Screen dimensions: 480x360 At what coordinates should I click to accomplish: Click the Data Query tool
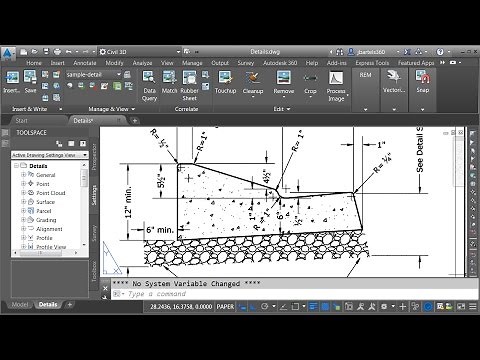coord(149,86)
